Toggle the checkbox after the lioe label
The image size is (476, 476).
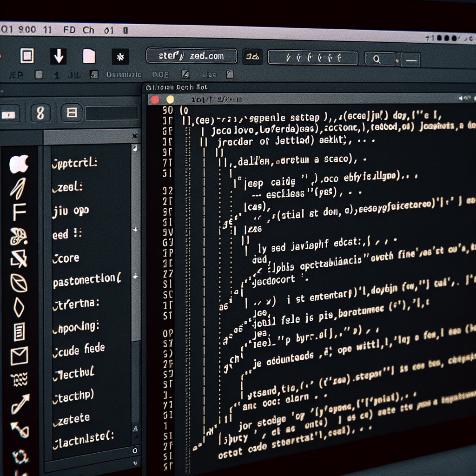(230, 74)
